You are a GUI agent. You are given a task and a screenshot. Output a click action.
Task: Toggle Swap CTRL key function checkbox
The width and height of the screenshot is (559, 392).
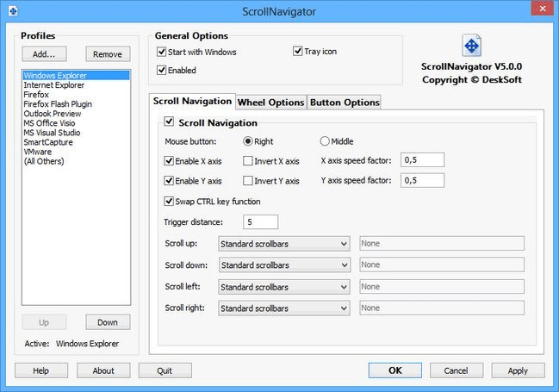169,202
